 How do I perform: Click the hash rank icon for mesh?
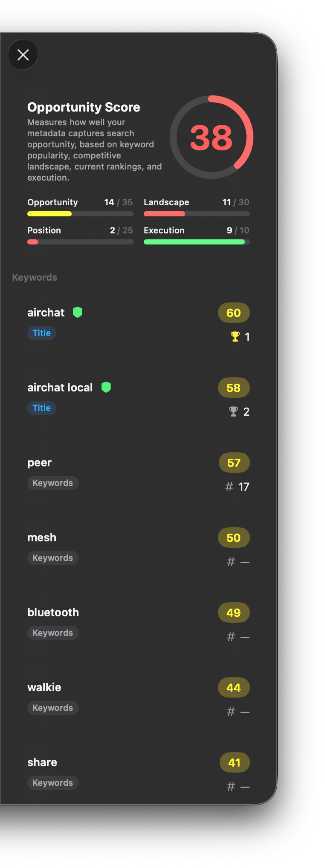coord(231,562)
